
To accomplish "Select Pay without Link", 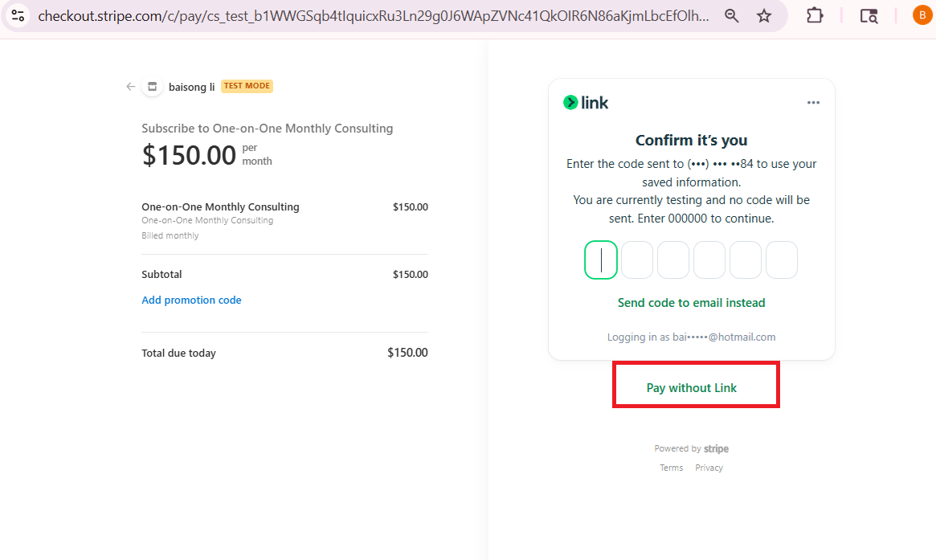I will pos(692,388).
